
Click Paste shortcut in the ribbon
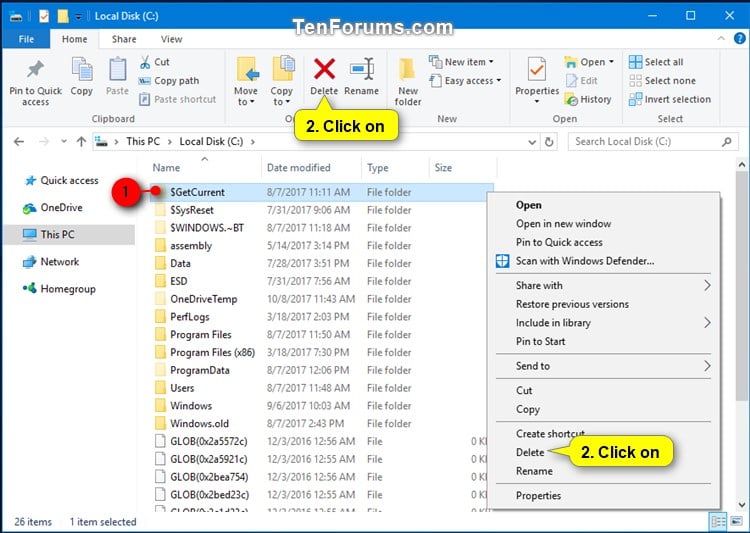tap(178, 100)
